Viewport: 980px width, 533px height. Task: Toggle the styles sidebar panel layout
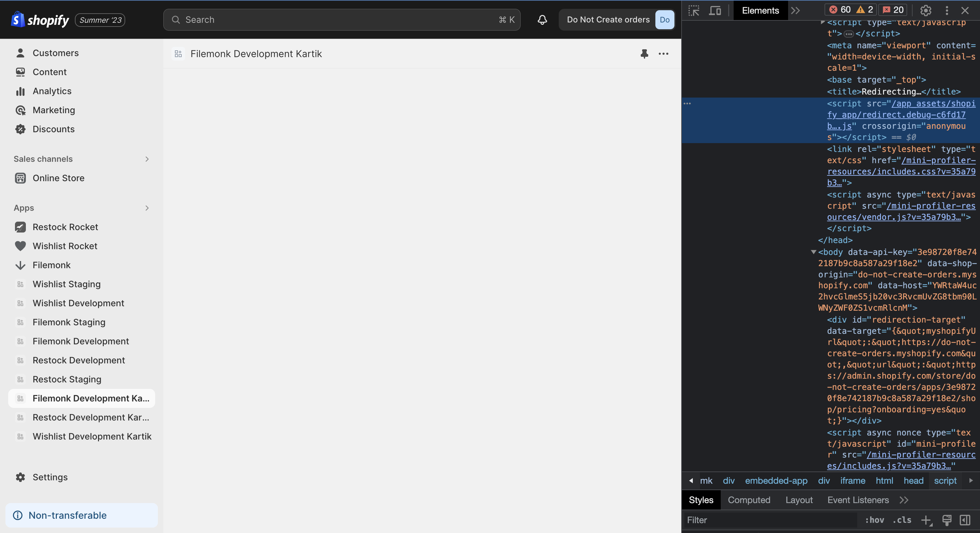coord(965,520)
